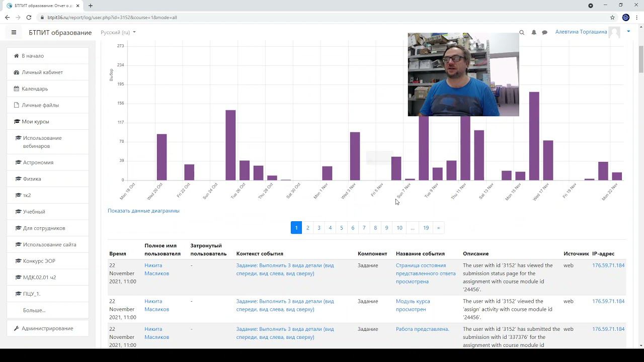Click the IP address 176.59.71.184 in first row
The width and height of the screenshot is (644, 362).
[x=608, y=265]
